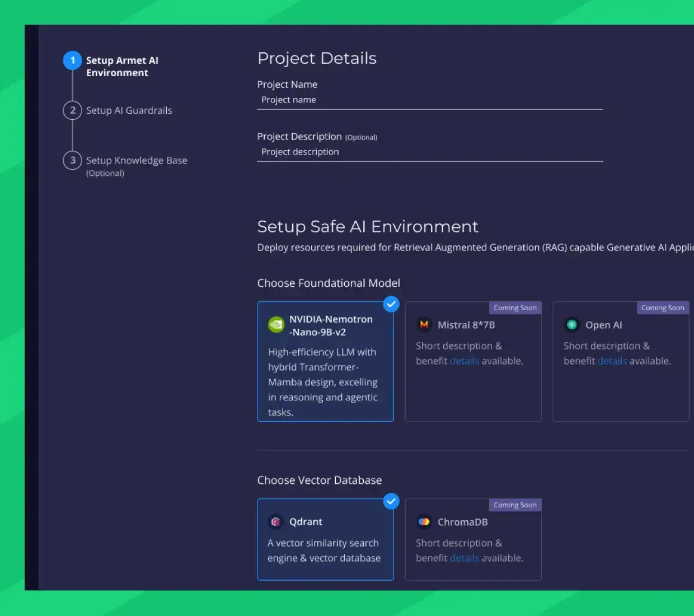Open the Setup AI Guardrails step

[x=129, y=110]
